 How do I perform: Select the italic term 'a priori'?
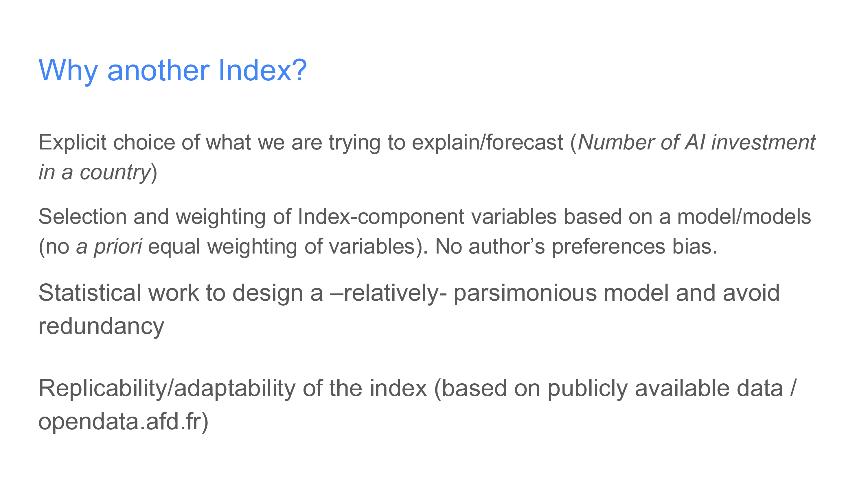point(109,247)
